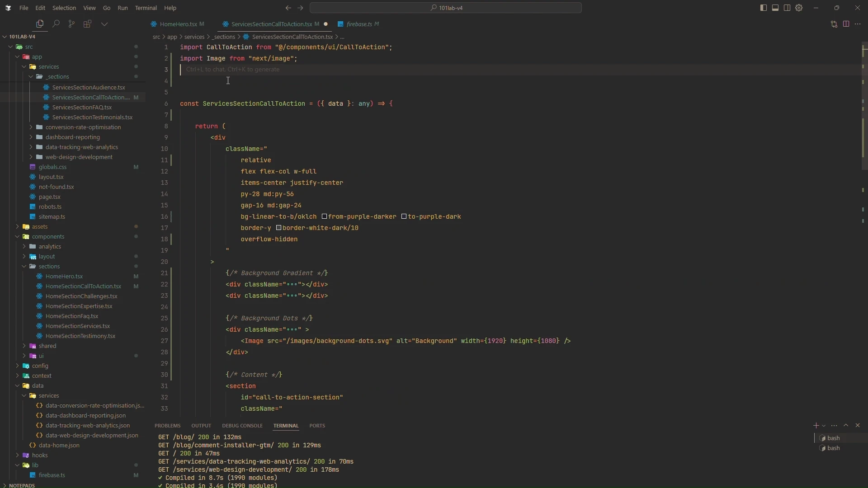Go forward with navigation arrow

(x=300, y=8)
